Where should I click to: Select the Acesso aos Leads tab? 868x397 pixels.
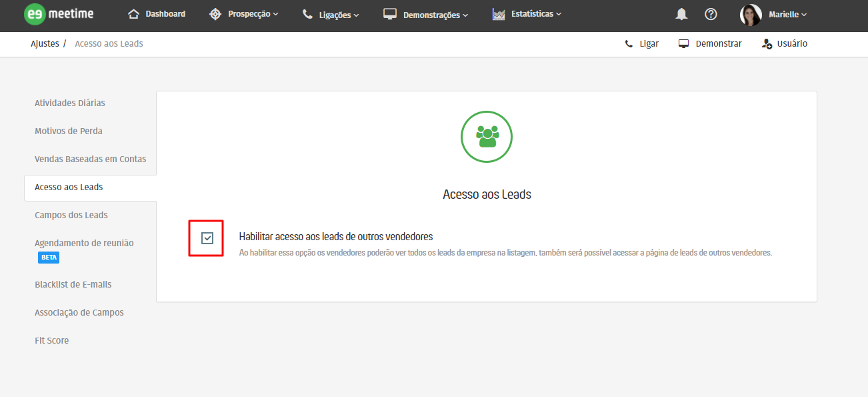pyautogui.click(x=90, y=187)
